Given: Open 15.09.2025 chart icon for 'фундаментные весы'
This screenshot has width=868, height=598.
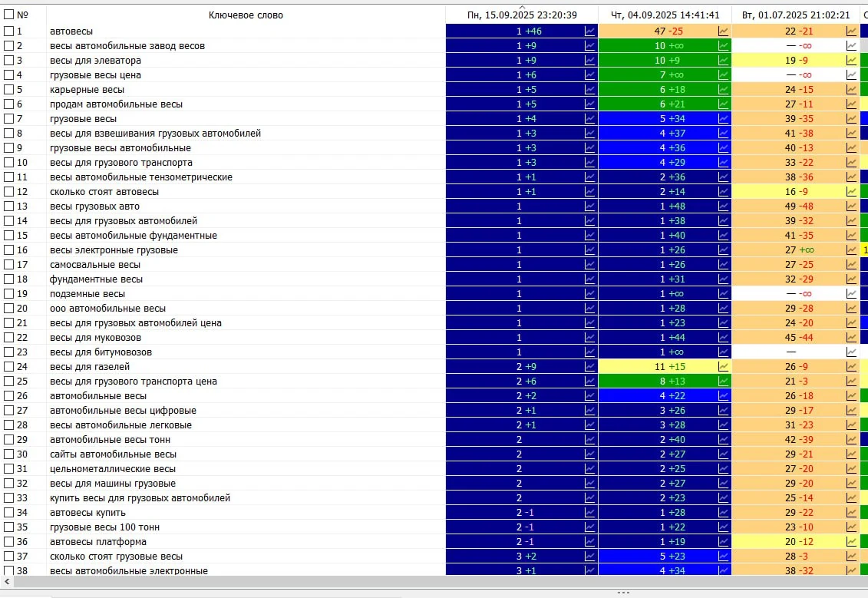Looking at the screenshot, I should pyautogui.click(x=589, y=279).
